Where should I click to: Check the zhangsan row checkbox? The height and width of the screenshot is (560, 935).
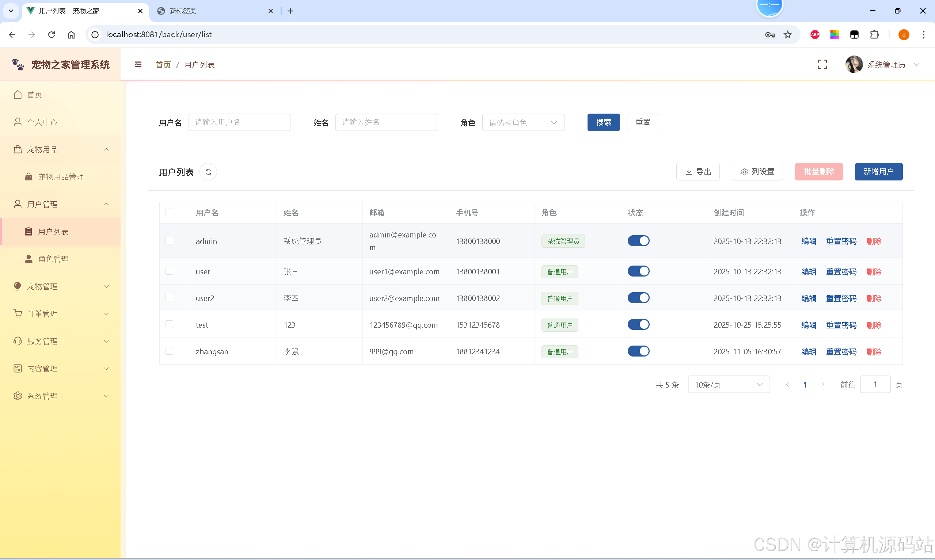coord(170,351)
